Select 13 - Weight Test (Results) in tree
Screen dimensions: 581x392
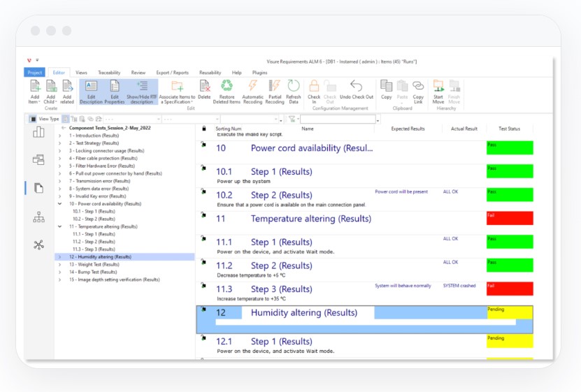click(94, 265)
